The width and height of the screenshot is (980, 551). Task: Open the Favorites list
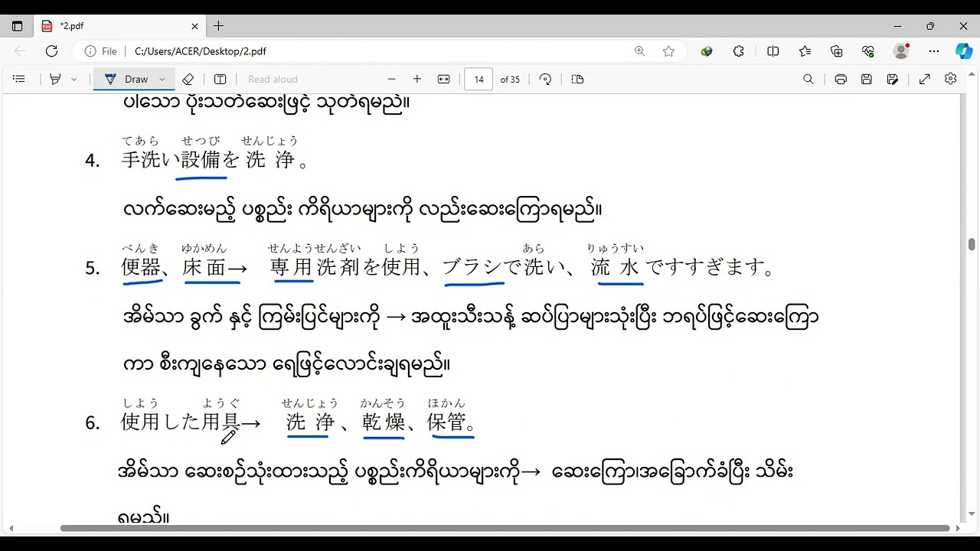805,51
